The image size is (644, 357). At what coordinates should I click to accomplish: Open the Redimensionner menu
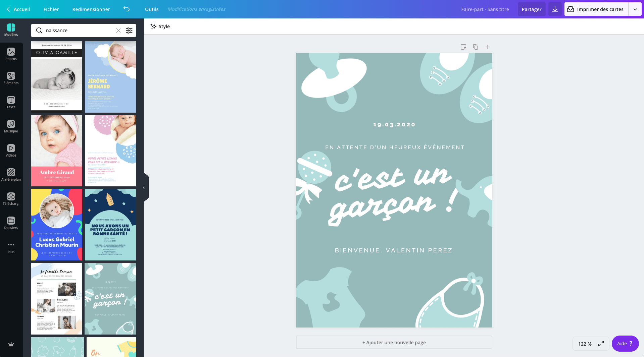coord(91,9)
